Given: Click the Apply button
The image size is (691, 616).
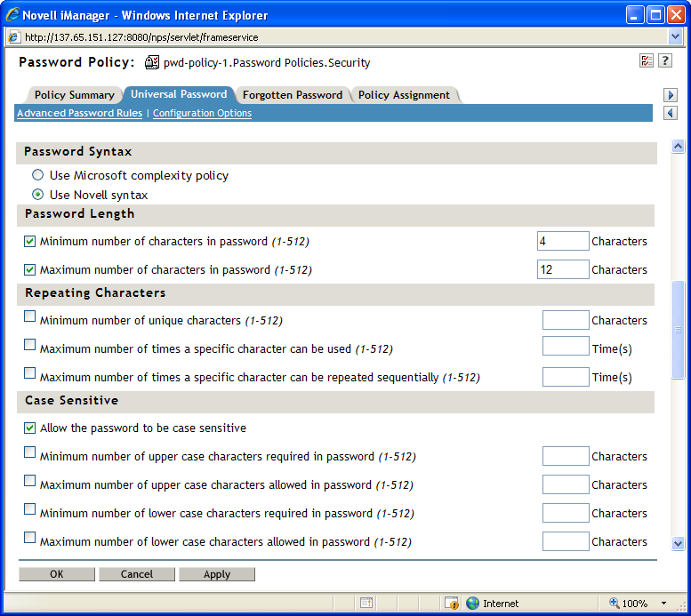Looking at the screenshot, I should coord(217,573).
